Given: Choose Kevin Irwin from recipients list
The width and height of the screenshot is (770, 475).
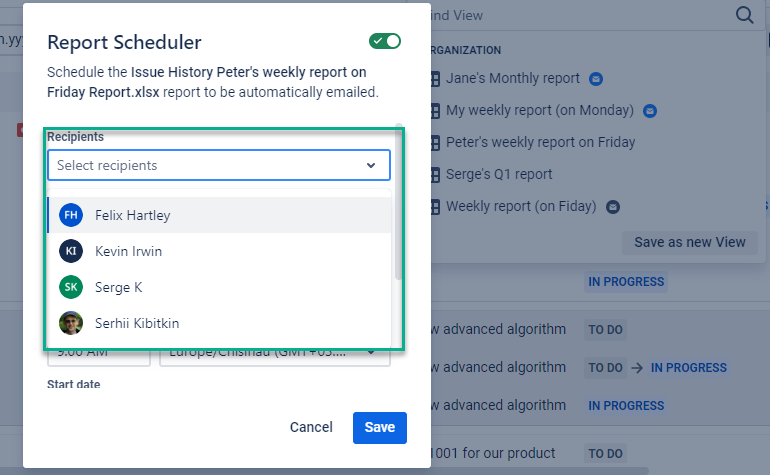Looking at the screenshot, I should pos(128,251).
